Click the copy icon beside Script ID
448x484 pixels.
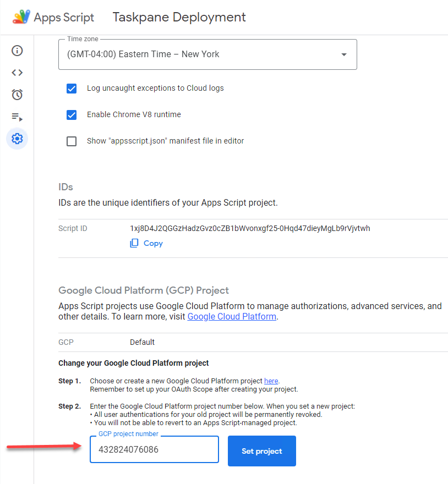tap(134, 243)
